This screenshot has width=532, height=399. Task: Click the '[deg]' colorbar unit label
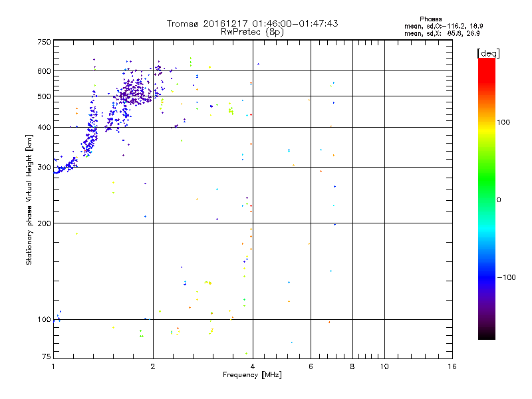488,53
